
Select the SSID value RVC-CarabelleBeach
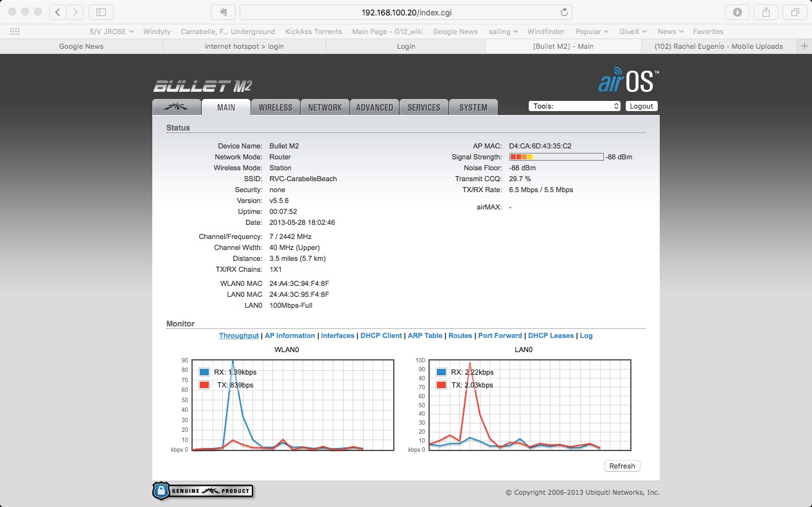point(303,179)
